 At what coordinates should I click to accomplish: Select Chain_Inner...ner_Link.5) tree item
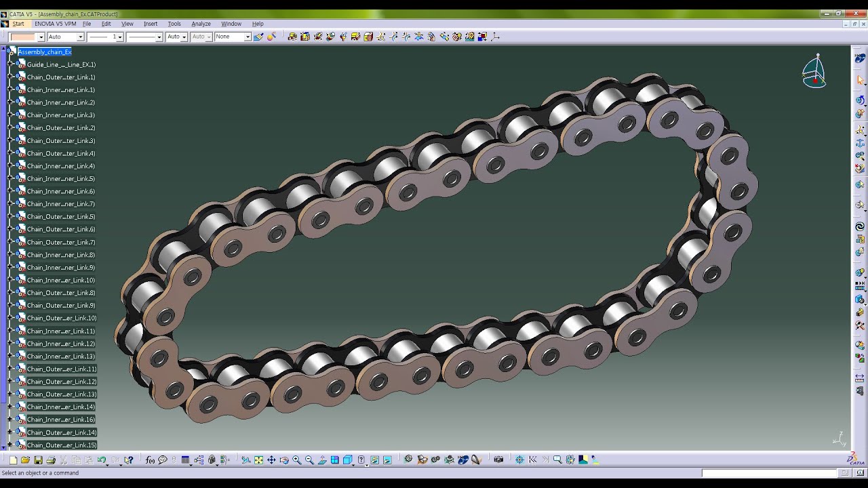tap(61, 179)
